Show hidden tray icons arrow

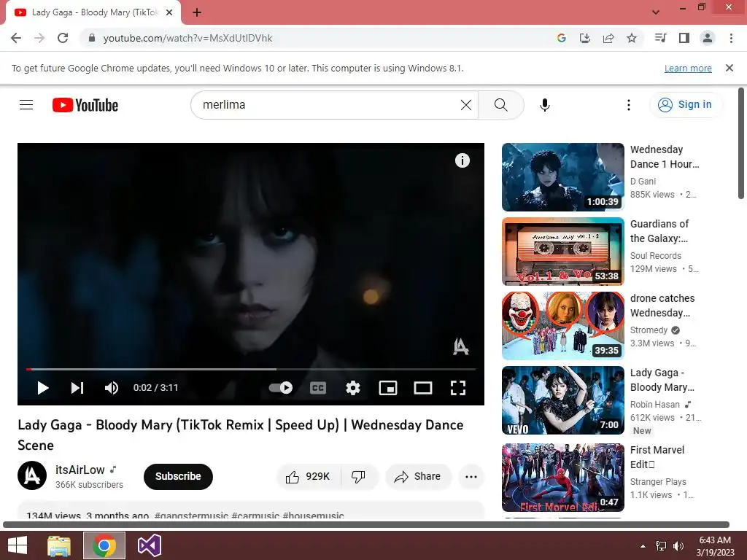tap(643, 546)
